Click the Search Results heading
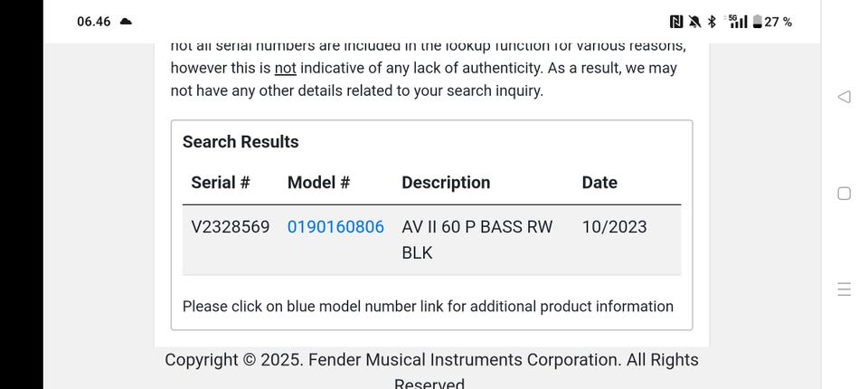The width and height of the screenshot is (868, 389). click(241, 142)
